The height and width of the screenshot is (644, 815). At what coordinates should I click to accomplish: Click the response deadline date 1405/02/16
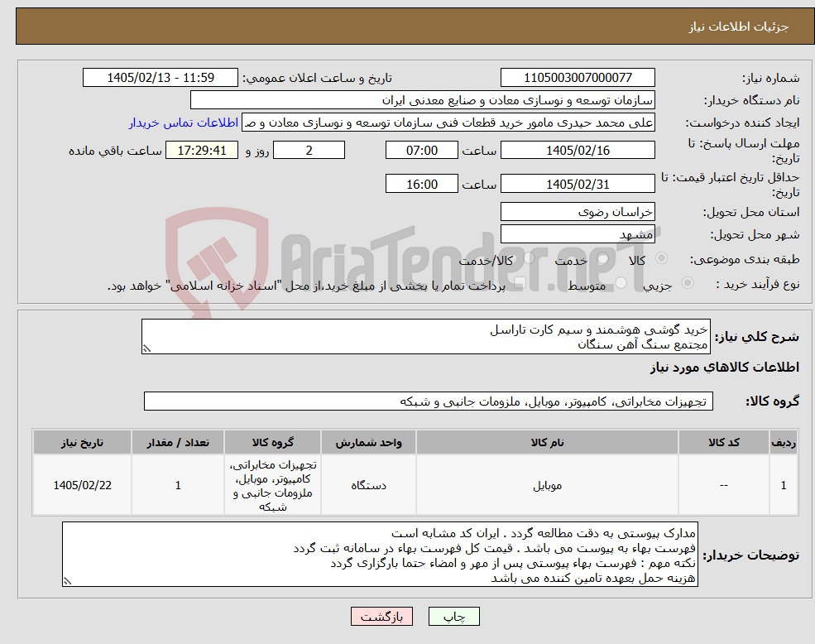click(578, 151)
